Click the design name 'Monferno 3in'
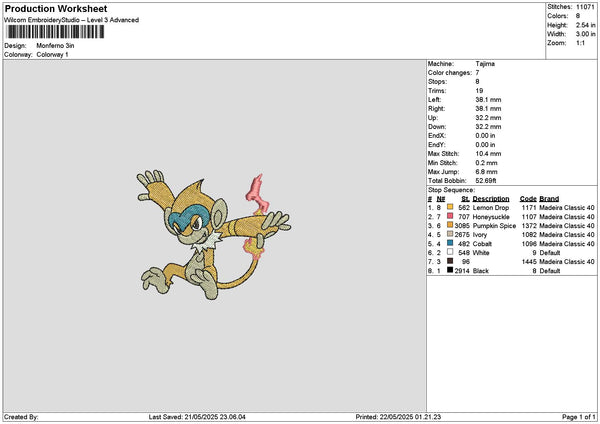Screen dimensions: 600x424 (x=55, y=46)
